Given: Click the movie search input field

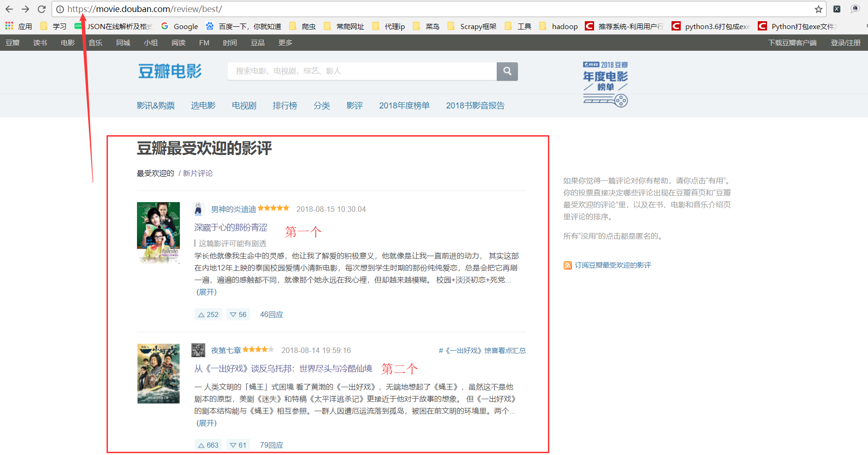Looking at the screenshot, I should pyautogui.click(x=362, y=71).
